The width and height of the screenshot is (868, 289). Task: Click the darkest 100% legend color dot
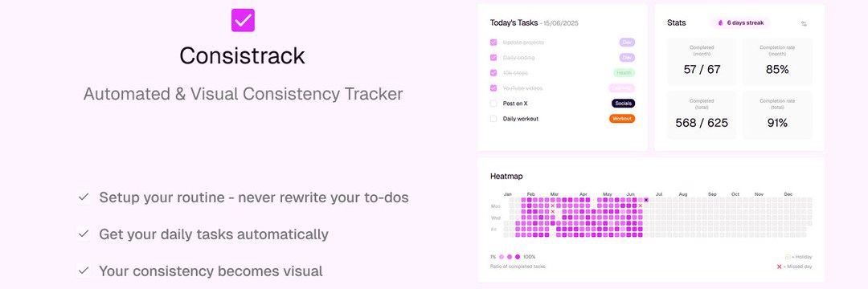click(518, 257)
